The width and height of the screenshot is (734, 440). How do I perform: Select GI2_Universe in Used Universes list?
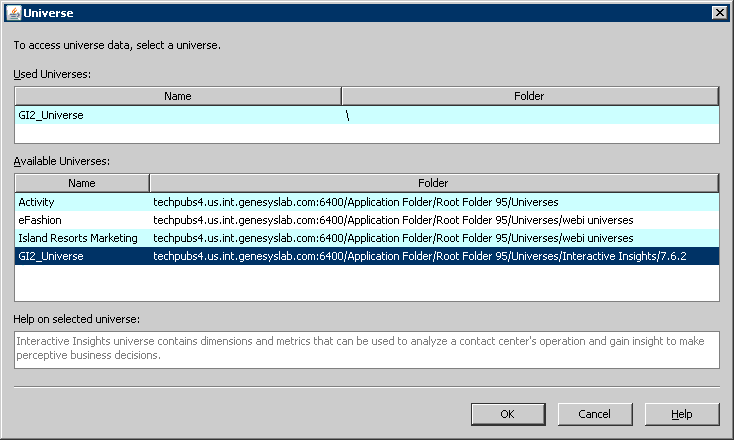51,115
